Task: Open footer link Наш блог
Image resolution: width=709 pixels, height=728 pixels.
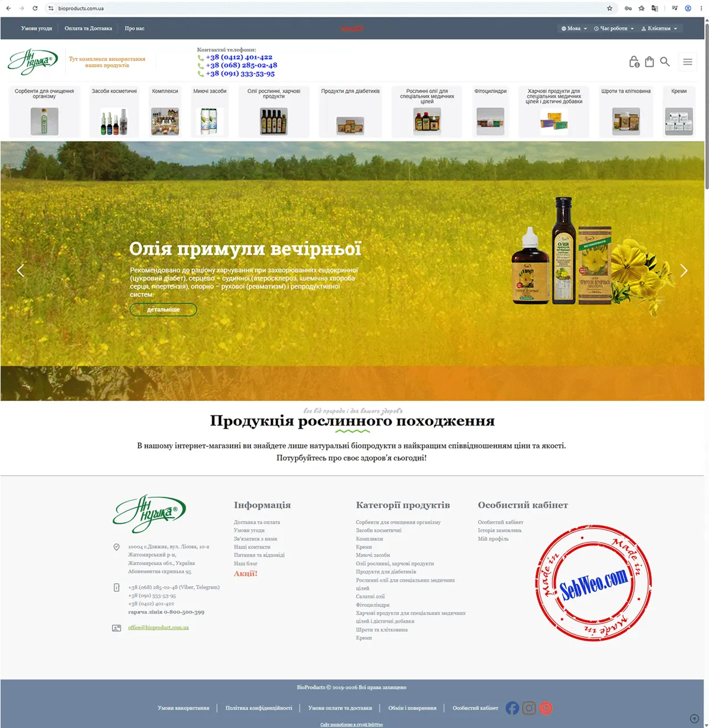Action: (245, 564)
